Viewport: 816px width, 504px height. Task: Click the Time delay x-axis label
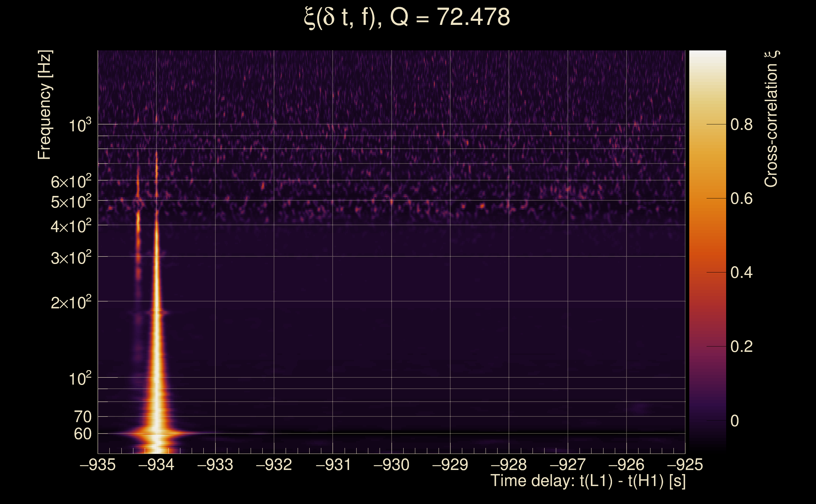[x=588, y=481]
